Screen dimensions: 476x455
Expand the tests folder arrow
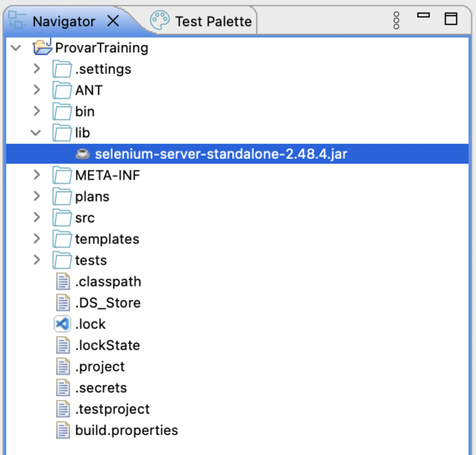click(x=36, y=260)
